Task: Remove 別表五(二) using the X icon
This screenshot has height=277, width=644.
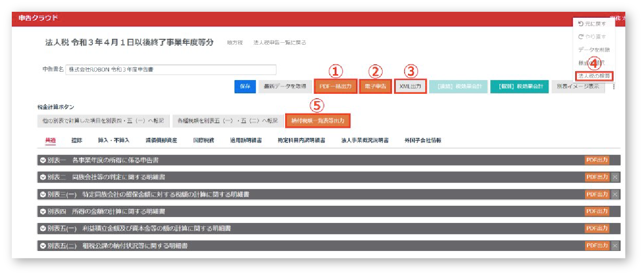Action: (x=615, y=246)
